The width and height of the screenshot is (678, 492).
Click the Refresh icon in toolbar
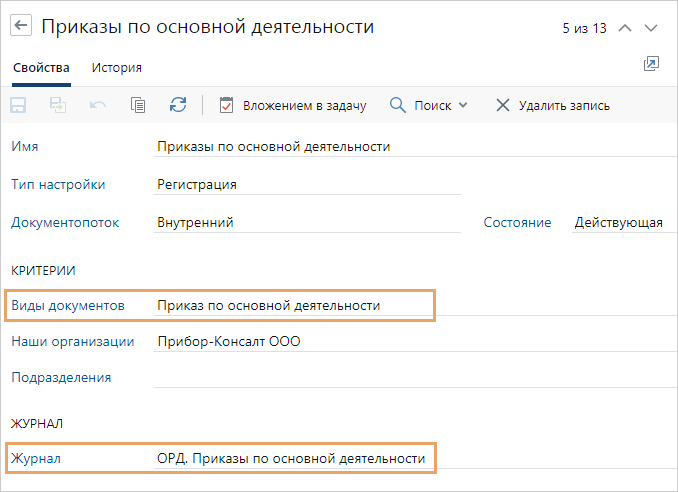point(178,105)
